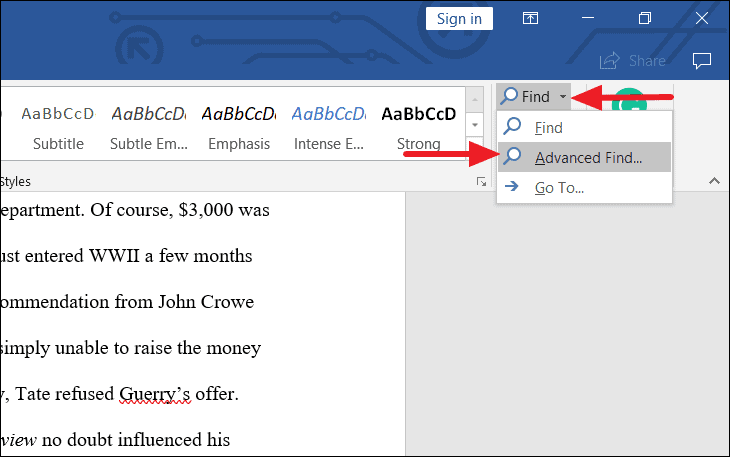Click the Advanced Find magnifier icon
Image resolution: width=730 pixels, height=457 pixels.
[x=512, y=156]
